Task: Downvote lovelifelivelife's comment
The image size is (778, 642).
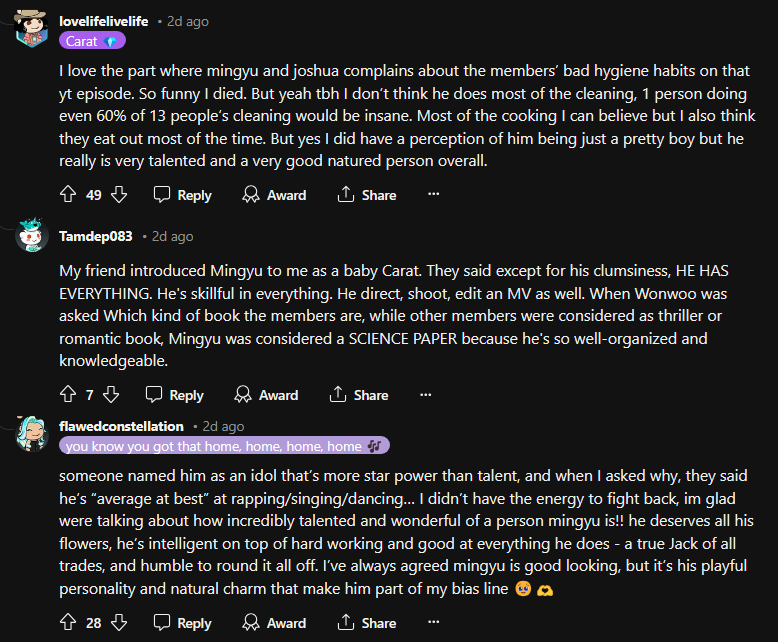Action: coord(119,194)
